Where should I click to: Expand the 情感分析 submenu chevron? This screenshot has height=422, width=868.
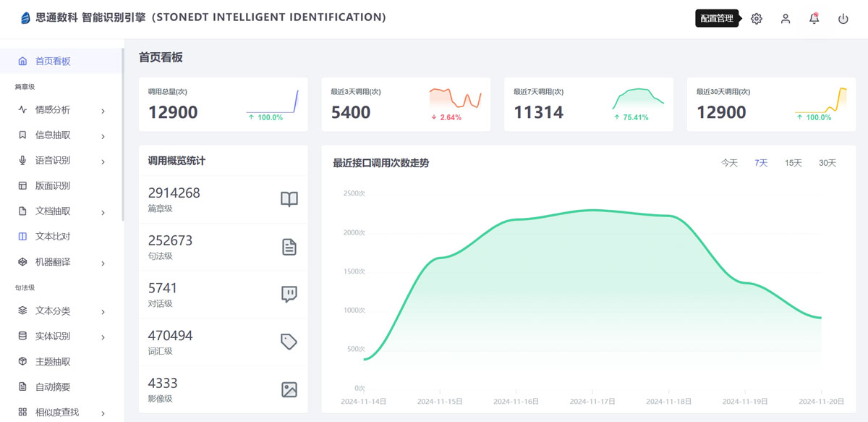pos(103,111)
